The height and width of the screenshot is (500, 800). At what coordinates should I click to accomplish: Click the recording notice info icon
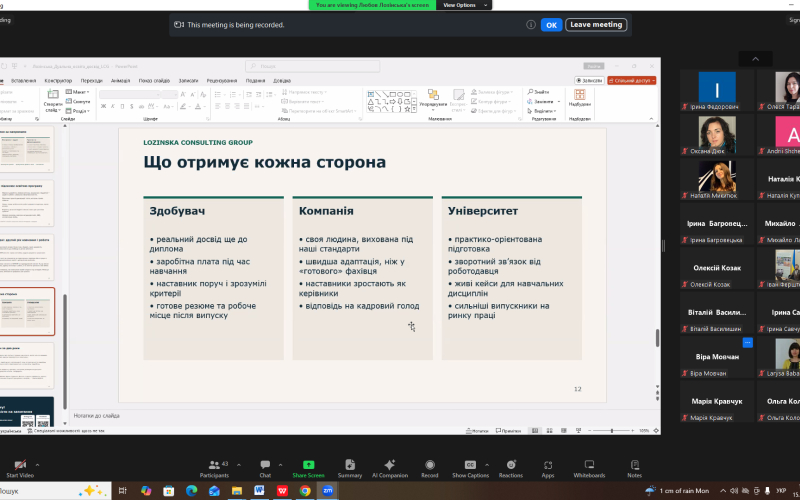click(531, 24)
